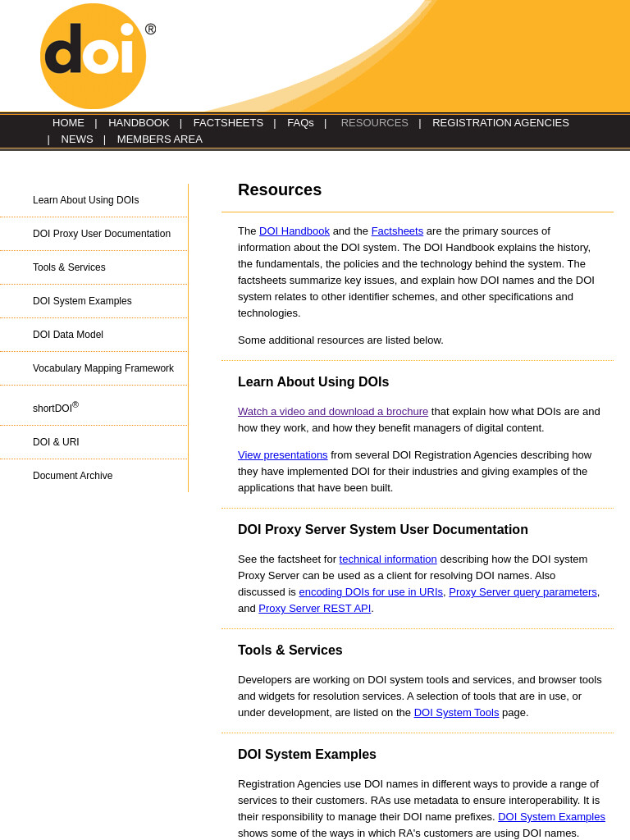Follow the DOI Handbook link
Image resolution: width=630 pixels, height=840 pixels.
tap(294, 231)
